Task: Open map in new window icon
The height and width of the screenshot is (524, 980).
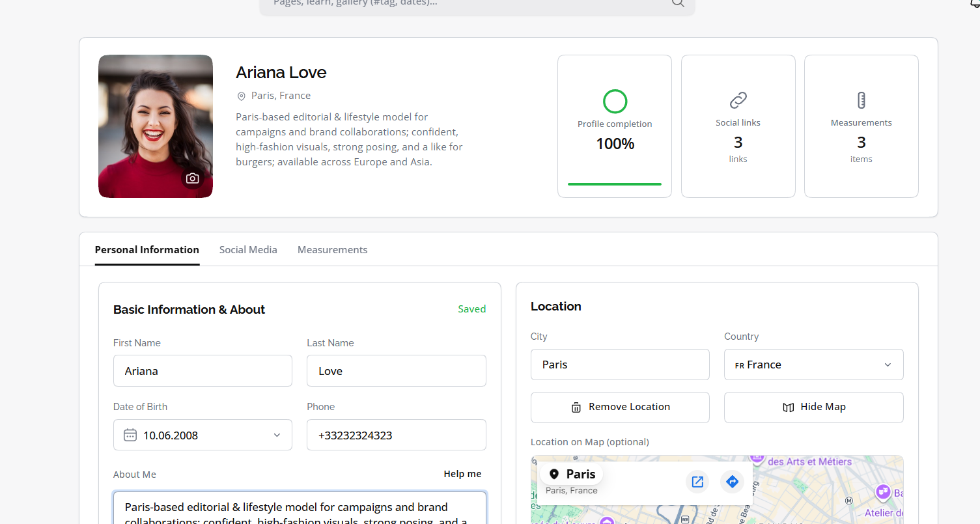Action: (697, 482)
